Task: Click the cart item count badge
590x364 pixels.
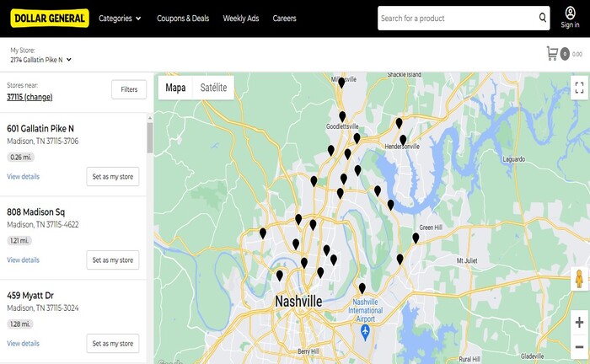Action: click(x=565, y=54)
